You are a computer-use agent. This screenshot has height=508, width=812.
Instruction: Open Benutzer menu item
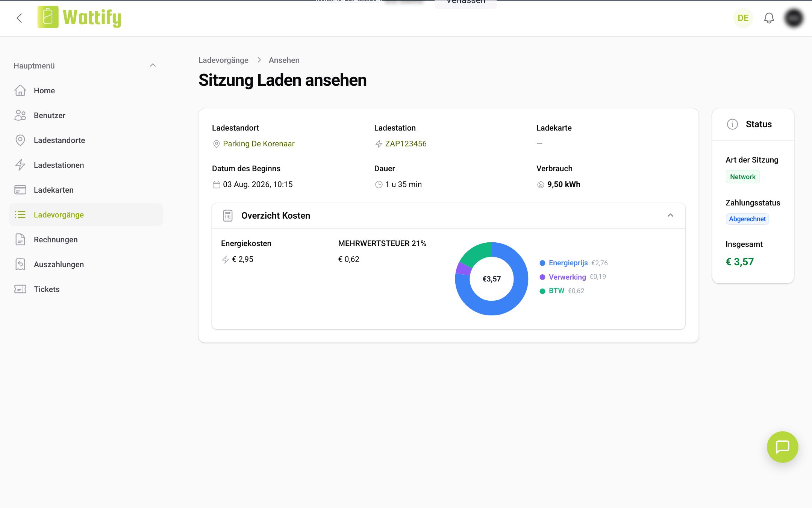86,116
